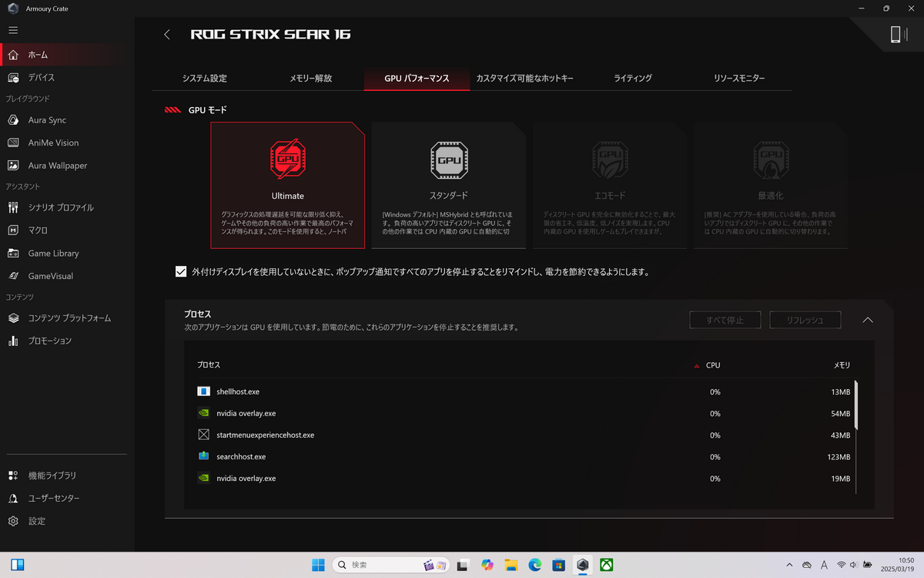The image size is (924, 578).
Task: Open AniMe Vision from the sidebar
Action: (x=52, y=143)
